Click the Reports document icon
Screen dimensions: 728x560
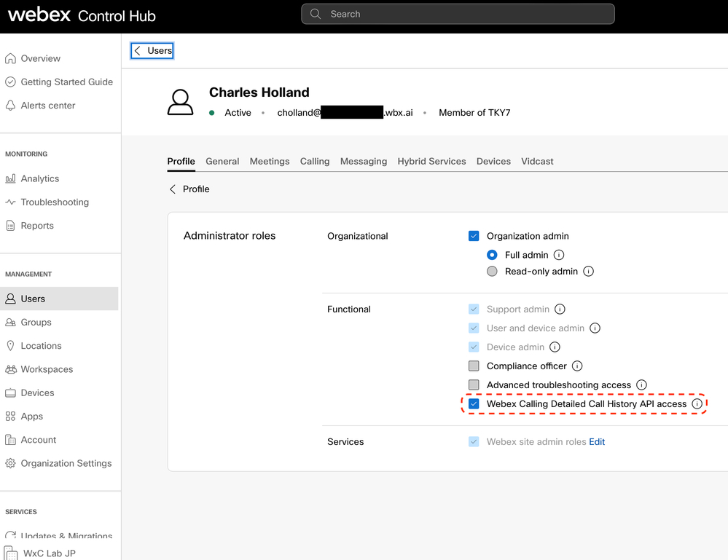(10, 226)
